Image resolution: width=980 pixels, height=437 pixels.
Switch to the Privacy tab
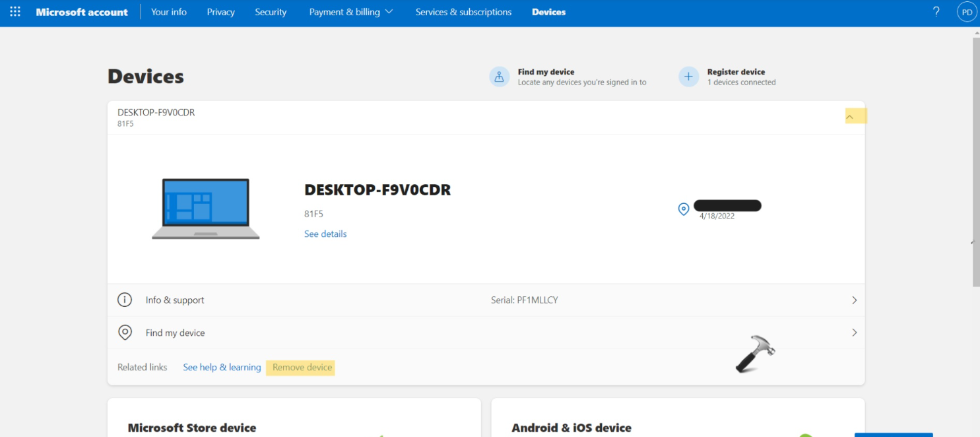220,12
